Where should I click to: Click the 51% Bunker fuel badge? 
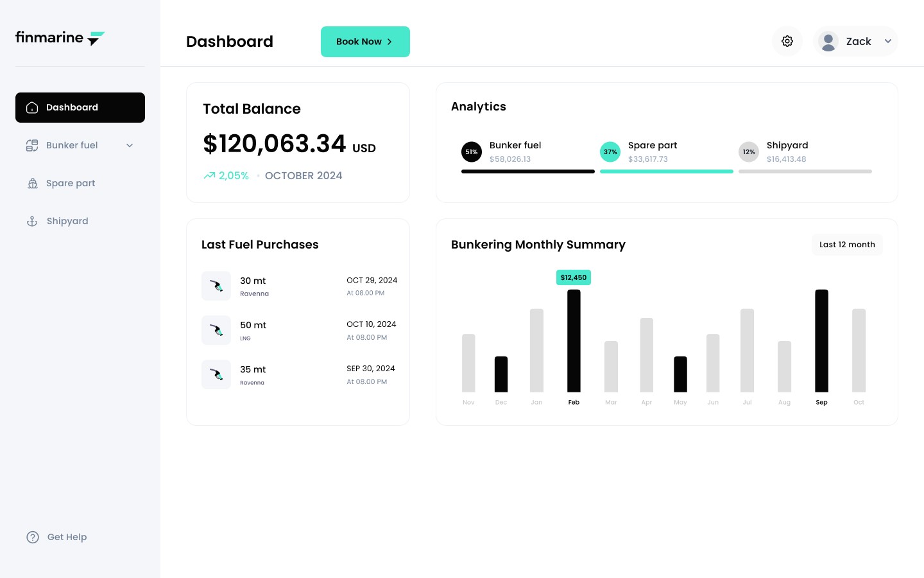pos(472,152)
